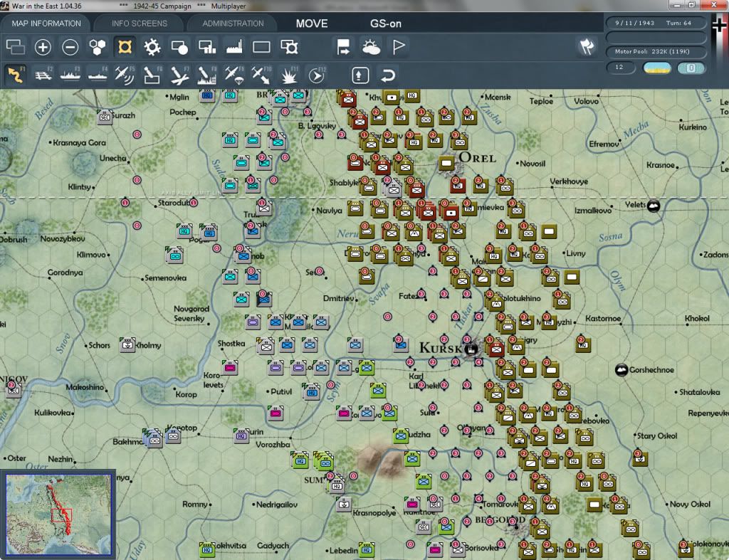
Task: Select the F8 bomb city icon
Action: click(207, 75)
